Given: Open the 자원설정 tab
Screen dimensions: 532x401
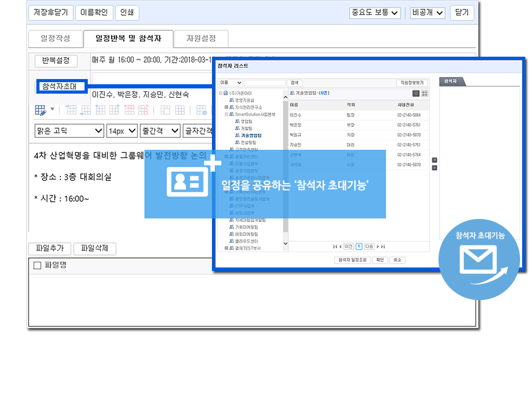Looking at the screenshot, I should pos(201,38).
